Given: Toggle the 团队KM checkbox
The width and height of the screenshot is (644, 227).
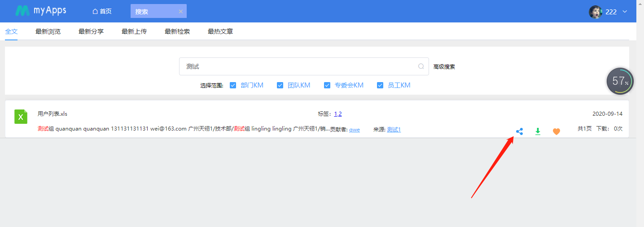Looking at the screenshot, I should point(280,85).
